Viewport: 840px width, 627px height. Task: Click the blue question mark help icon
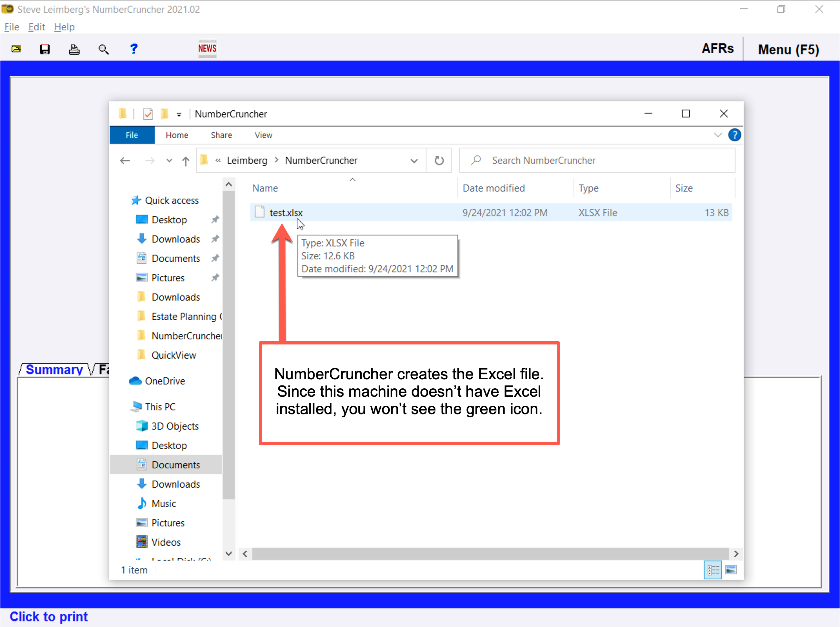(134, 49)
